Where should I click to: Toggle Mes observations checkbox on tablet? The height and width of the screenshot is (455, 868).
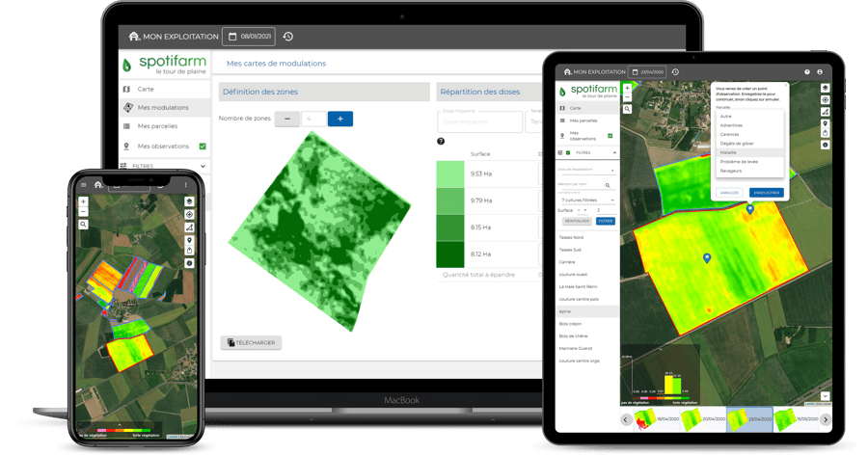tap(610, 136)
